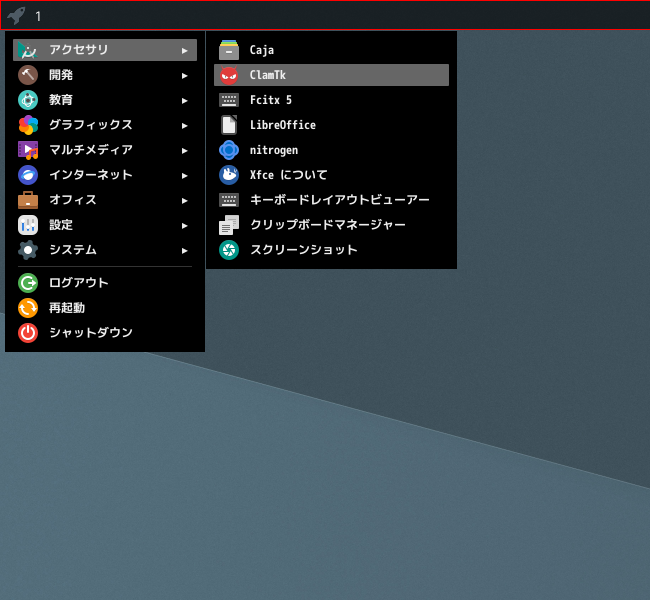Screen dimensions: 650x600
Task: Expand the システム submenu arrow
Action: tap(184, 250)
